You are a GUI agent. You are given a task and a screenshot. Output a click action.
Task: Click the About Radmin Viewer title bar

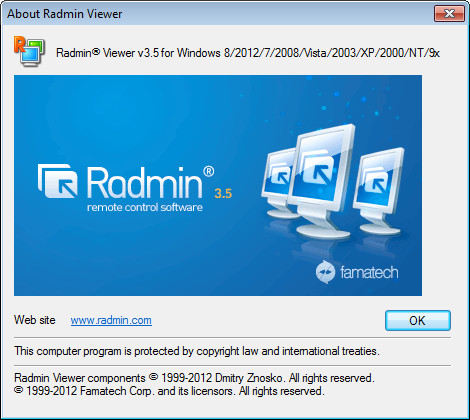point(217,14)
